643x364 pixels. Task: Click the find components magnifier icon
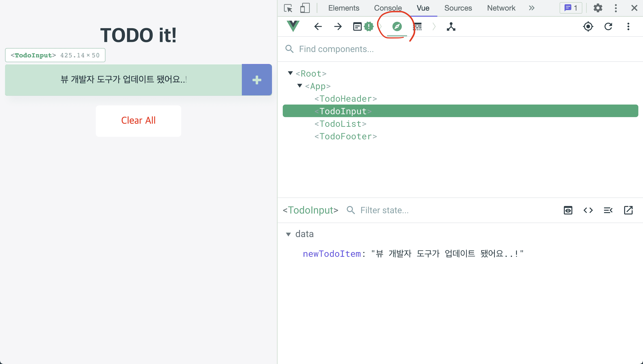tap(289, 49)
